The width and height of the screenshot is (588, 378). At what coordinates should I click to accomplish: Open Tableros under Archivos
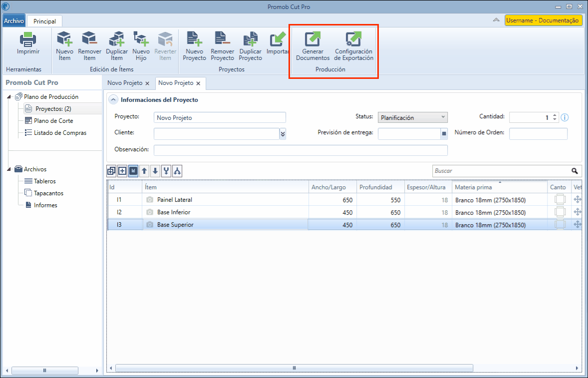tap(44, 181)
